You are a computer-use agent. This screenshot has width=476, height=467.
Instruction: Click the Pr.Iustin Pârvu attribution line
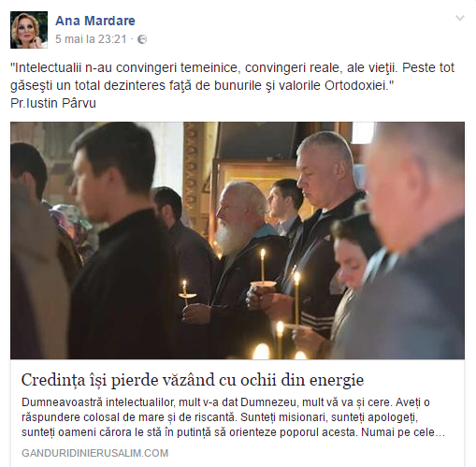click(x=53, y=103)
